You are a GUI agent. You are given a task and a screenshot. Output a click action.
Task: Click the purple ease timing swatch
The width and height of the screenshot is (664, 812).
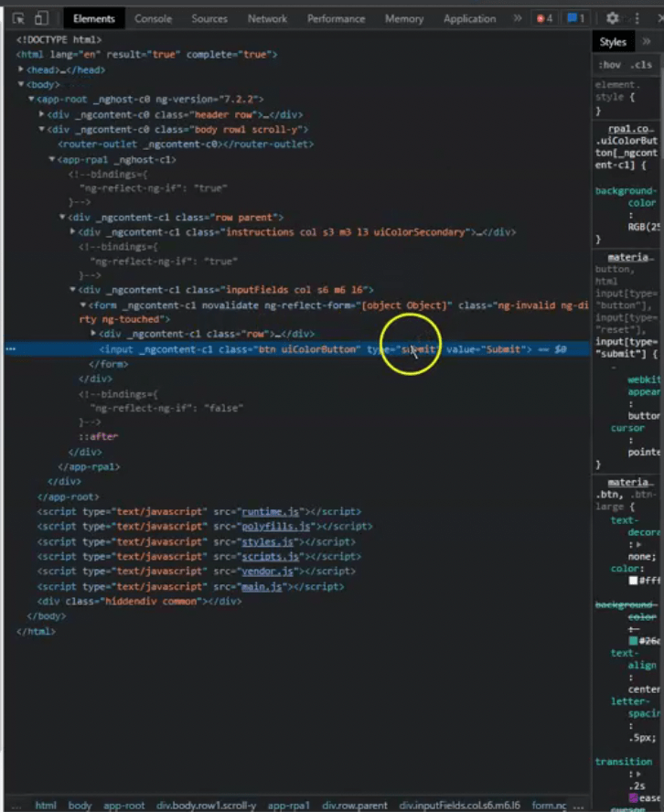pos(633,798)
